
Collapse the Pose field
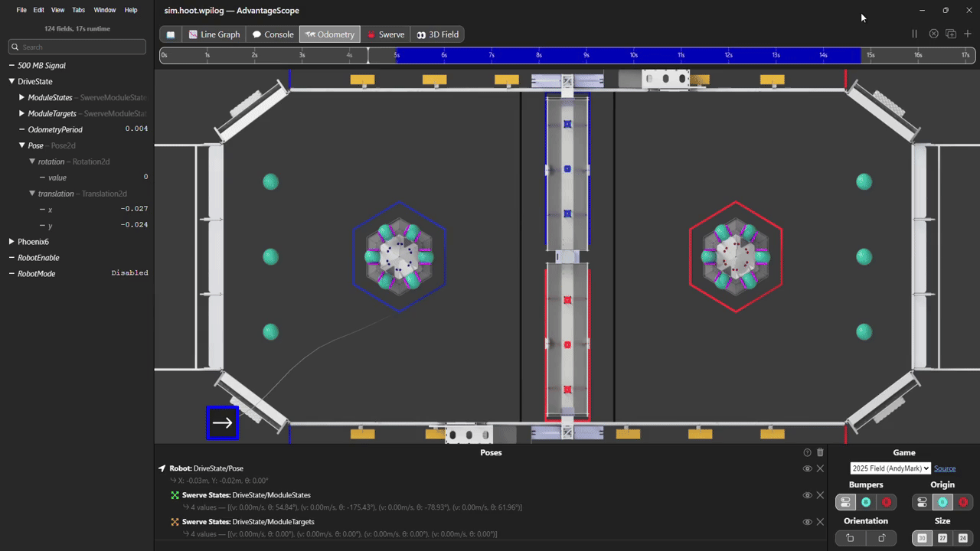[x=22, y=145]
